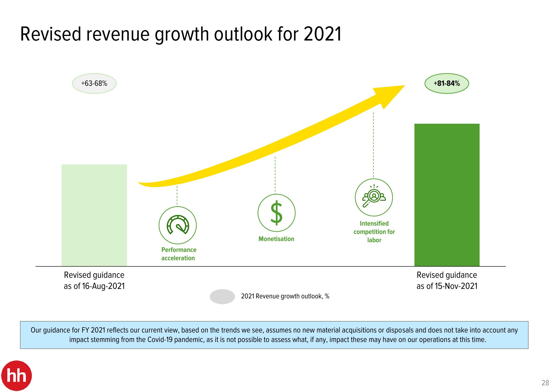The height and width of the screenshot is (392, 554).
Task: Click the '2021 Revenue growth outlook, %' legend text
Action: (285, 296)
